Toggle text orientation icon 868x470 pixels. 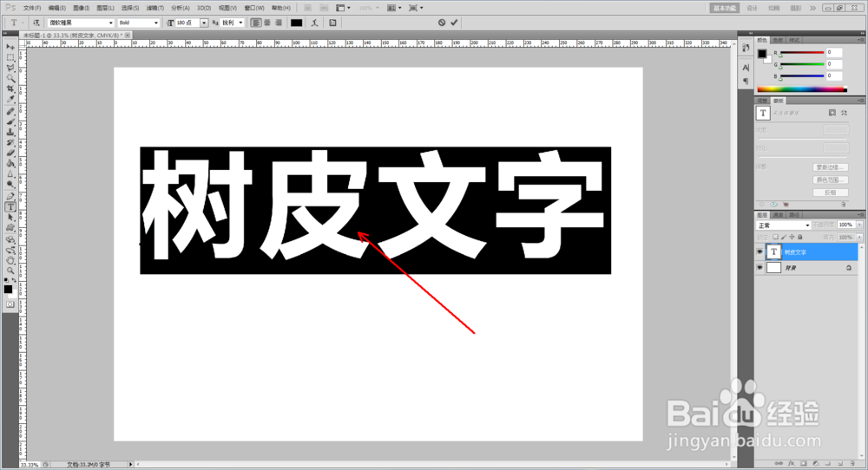36,23
